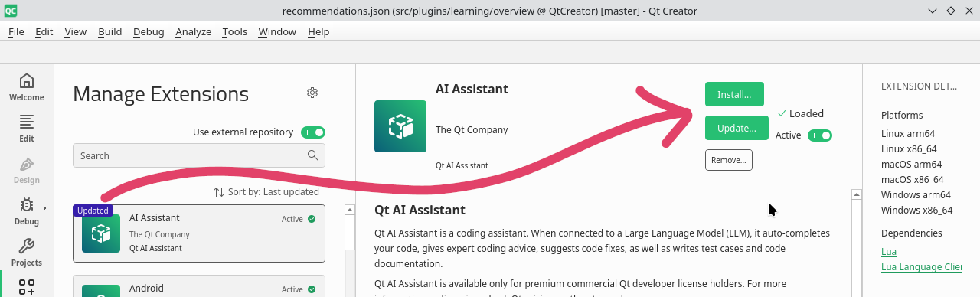This screenshot has width=980, height=297.
Task: Open extensions settings gear icon
Action: pos(312,93)
